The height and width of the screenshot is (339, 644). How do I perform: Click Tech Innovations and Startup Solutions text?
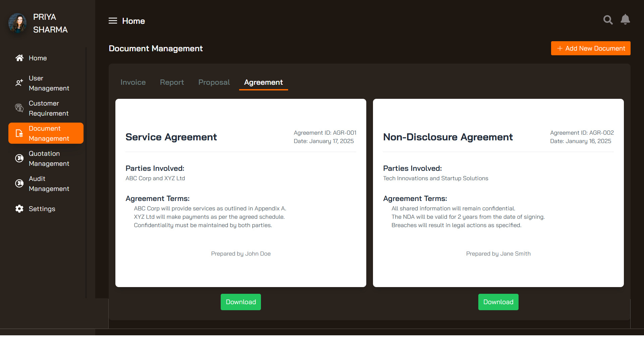click(436, 178)
